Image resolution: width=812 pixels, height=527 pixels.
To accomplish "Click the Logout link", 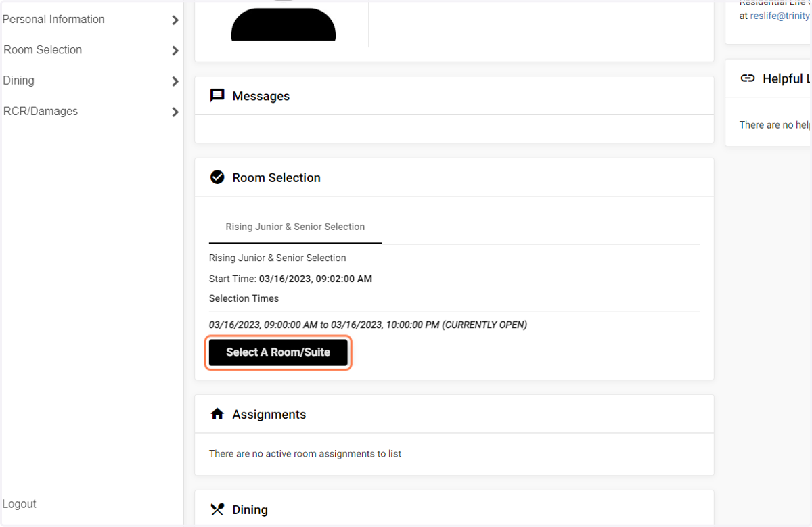I will click(x=20, y=504).
